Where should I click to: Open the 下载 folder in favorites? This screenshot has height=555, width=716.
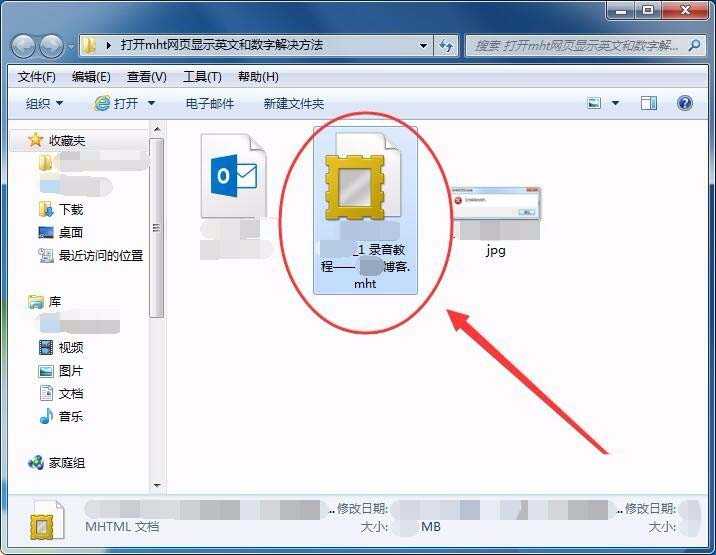click(x=70, y=209)
